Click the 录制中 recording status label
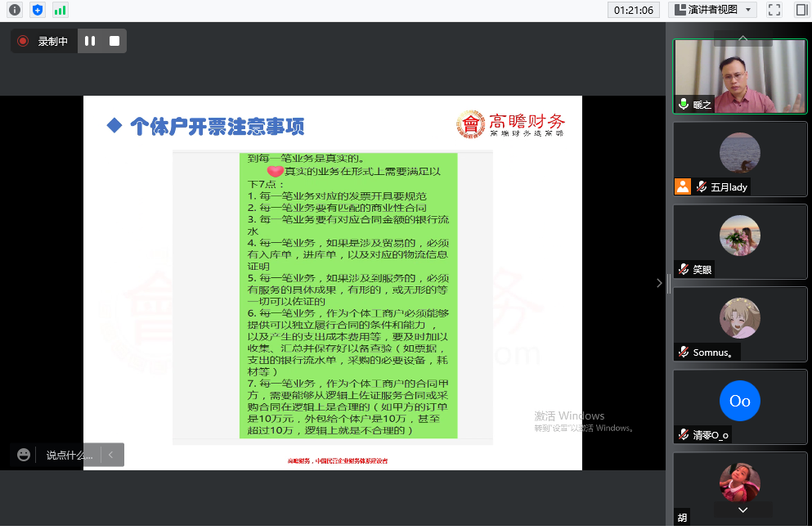 point(53,41)
